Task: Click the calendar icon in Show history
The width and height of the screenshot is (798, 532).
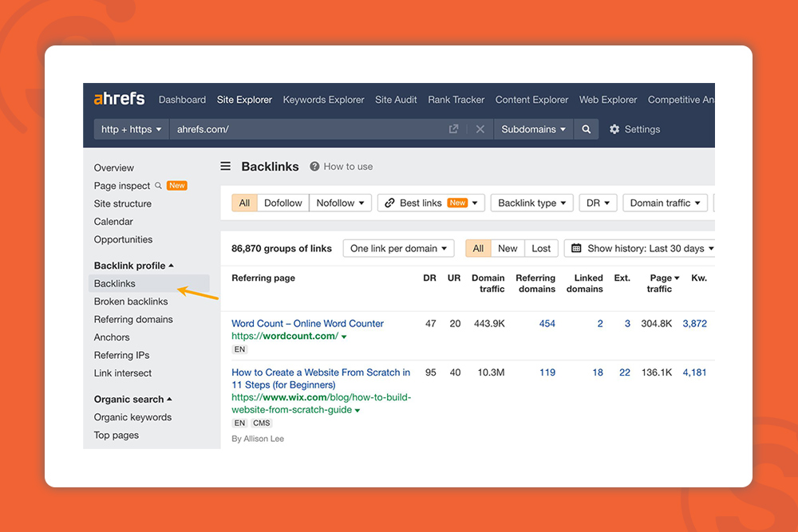Action: click(x=576, y=248)
